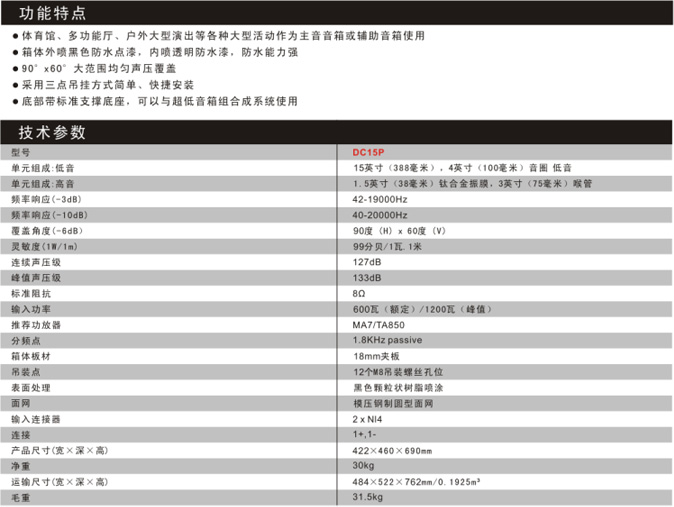Select the 覆盖角度(-6dB) row label
The height and width of the screenshot is (507, 674).
(x=47, y=231)
